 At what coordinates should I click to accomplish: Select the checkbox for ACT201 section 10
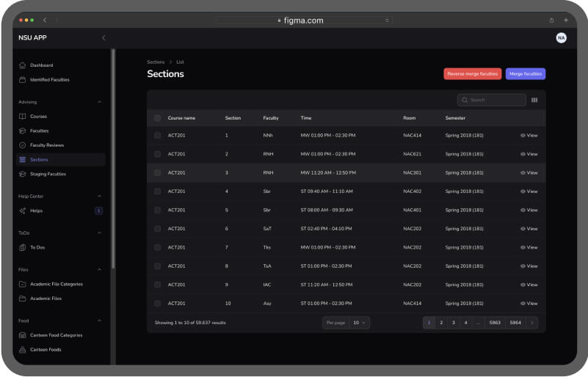click(157, 303)
